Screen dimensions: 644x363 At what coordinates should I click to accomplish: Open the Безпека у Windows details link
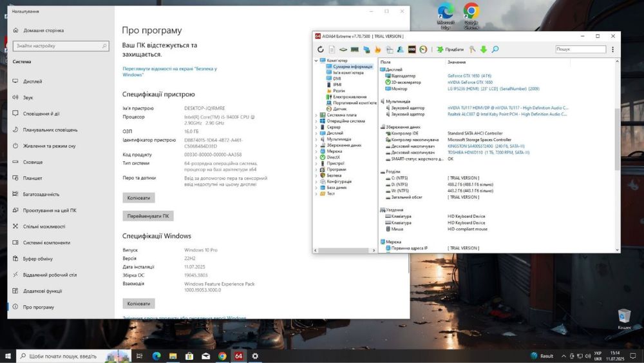(x=169, y=72)
